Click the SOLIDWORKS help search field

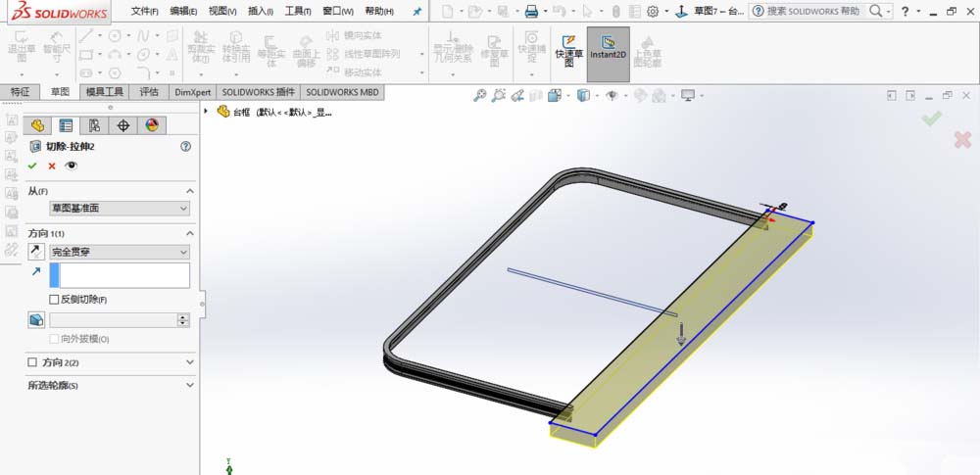click(x=812, y=11)
